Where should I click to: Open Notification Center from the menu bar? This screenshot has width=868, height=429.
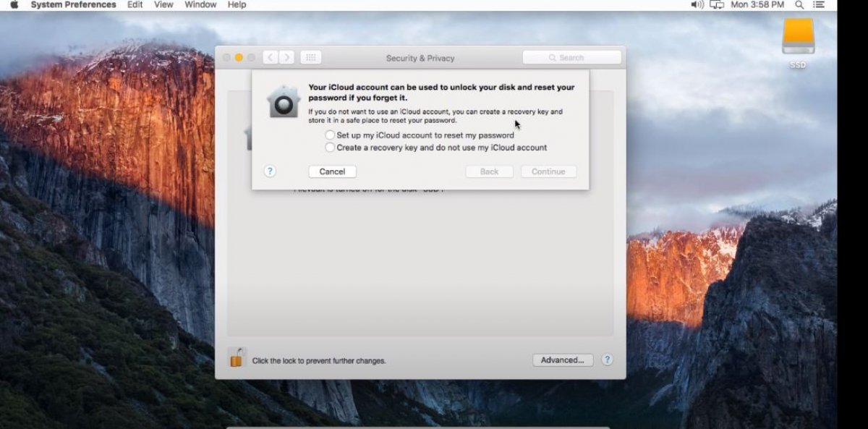[819, 5]
